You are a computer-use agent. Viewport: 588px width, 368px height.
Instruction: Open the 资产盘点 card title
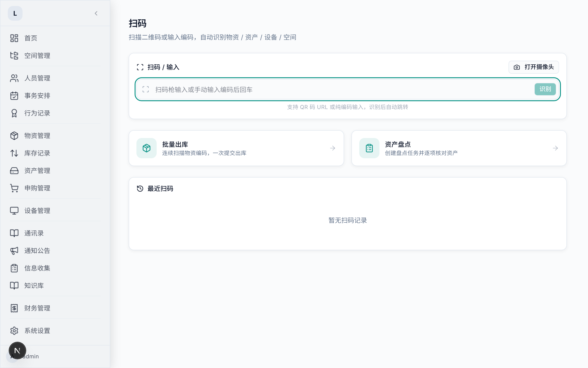(x=398, y=144)
